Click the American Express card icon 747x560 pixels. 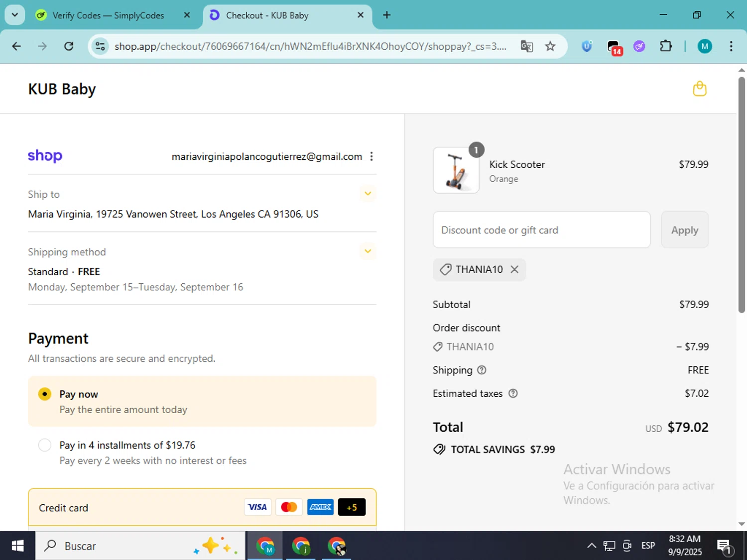pyautogui.click(x=320, y=507)
